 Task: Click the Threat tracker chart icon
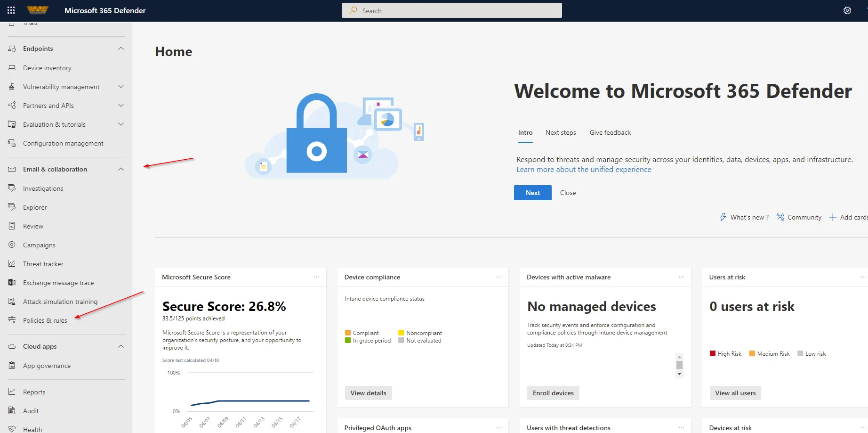(12, 264)
